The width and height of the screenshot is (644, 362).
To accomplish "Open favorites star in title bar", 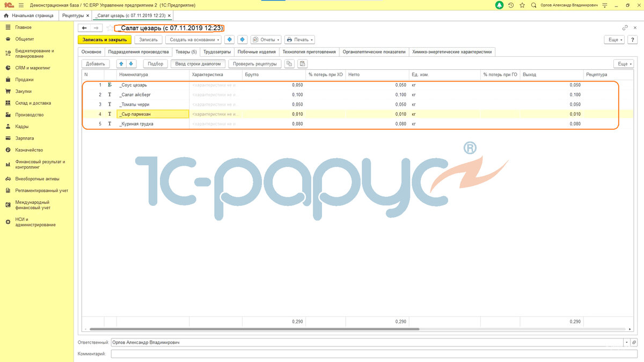I will coord(522,5).
